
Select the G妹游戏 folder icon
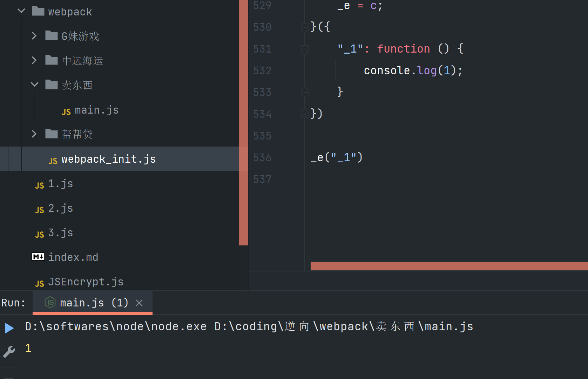coord(52,36)
